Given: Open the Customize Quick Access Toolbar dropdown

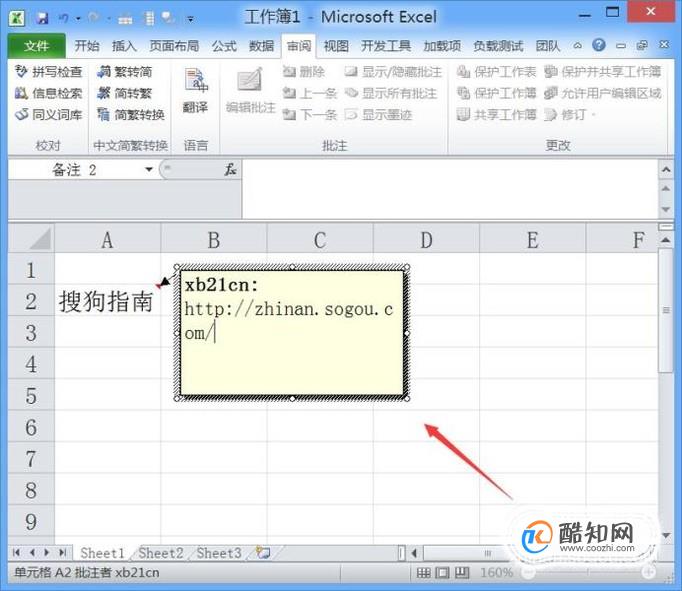Looking at the screenshot, I should tap(190, 19).
